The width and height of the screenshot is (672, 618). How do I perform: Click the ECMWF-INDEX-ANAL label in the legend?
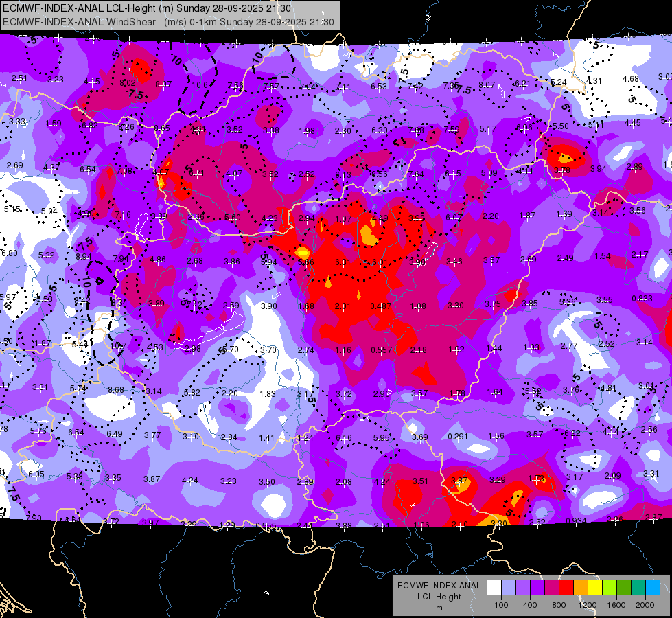tap(439, 586)
